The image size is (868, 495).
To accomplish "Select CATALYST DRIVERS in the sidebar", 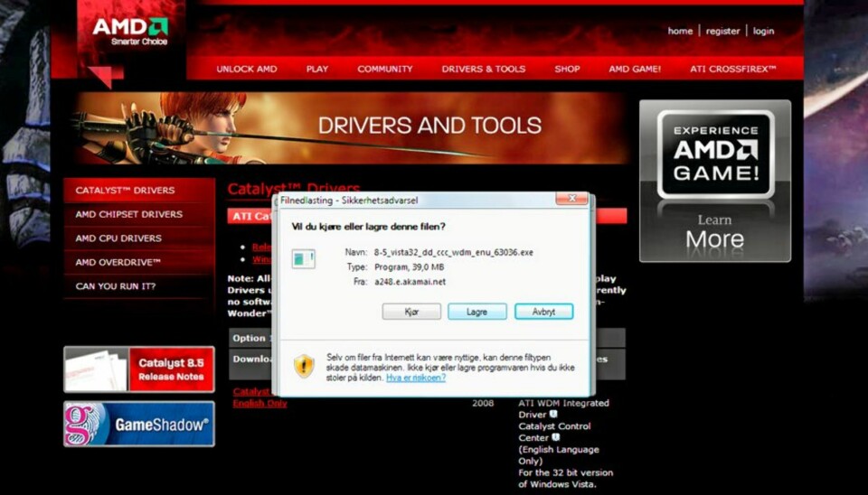I will pyautogui.click(x=139, y=191).
